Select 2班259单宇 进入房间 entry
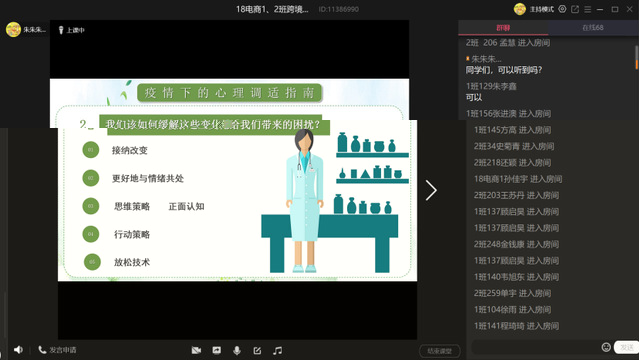 [x=512, y=293]
